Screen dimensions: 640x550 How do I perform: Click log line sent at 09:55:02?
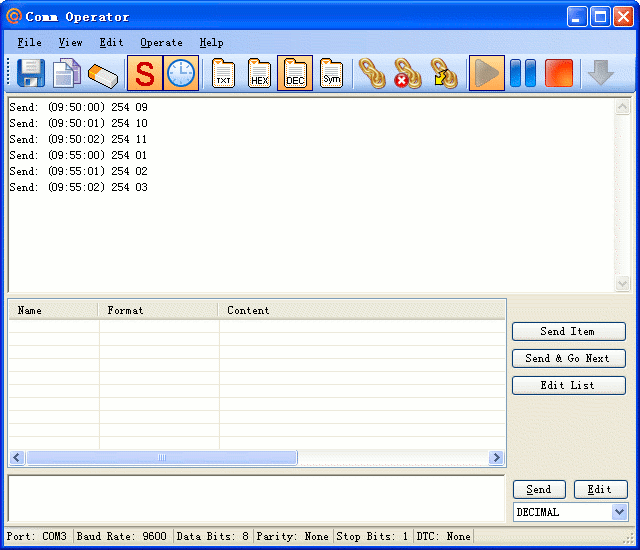(78, 187)
